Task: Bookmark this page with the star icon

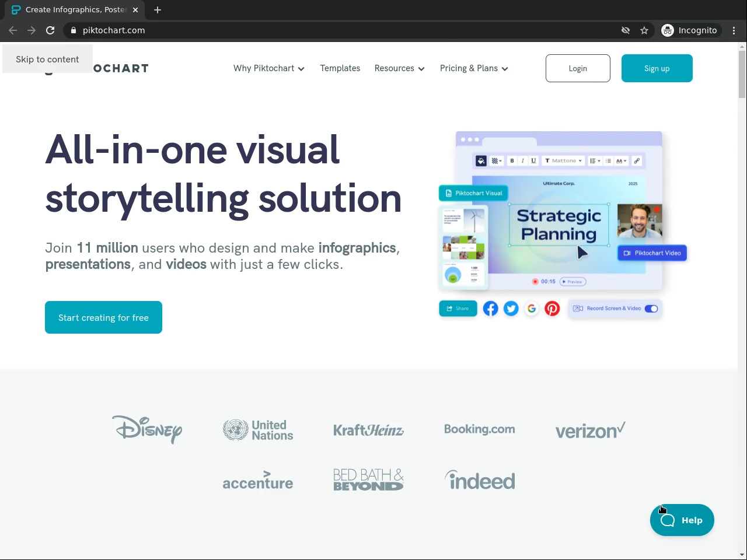Action: [644, 30]
